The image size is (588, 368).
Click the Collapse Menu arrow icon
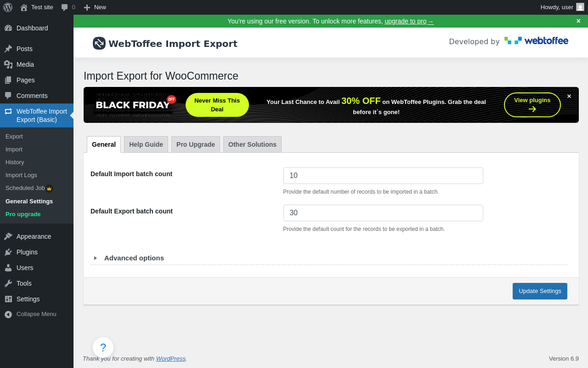pos(8,314)
